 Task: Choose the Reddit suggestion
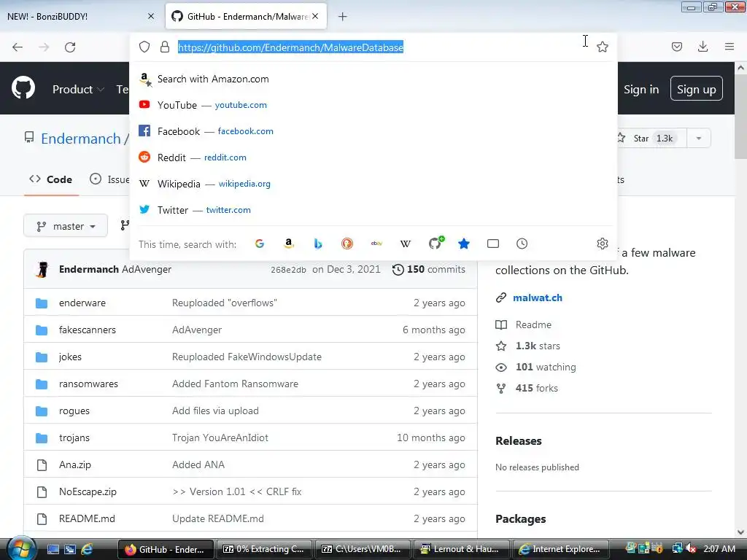(373, 157)
